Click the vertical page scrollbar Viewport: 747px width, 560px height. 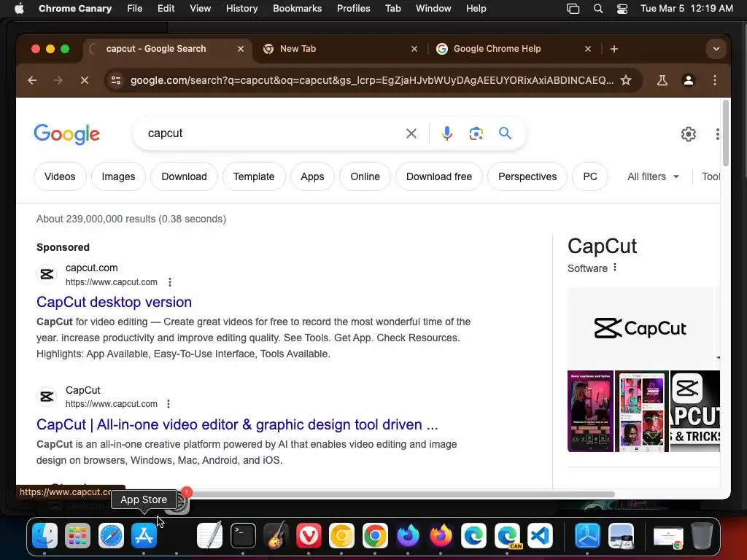[726, 133]
